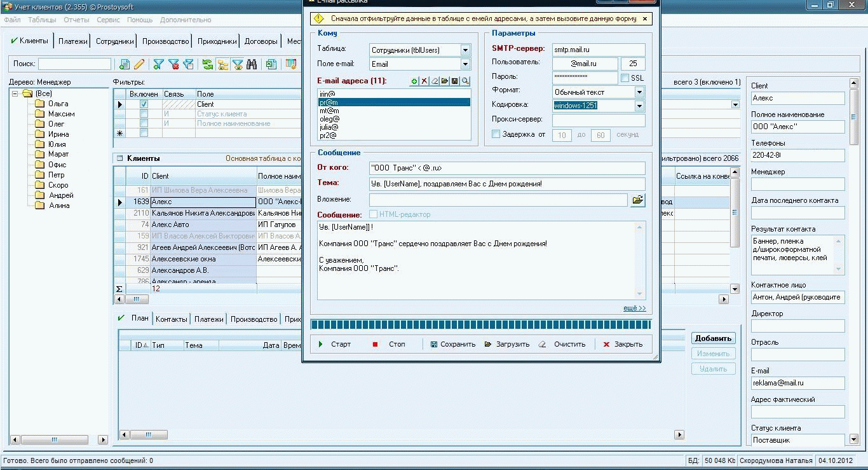868x470 pixels.
Task: Switch to the Договоры main tab
Action: pyautogui.click(x=261, y=41)
